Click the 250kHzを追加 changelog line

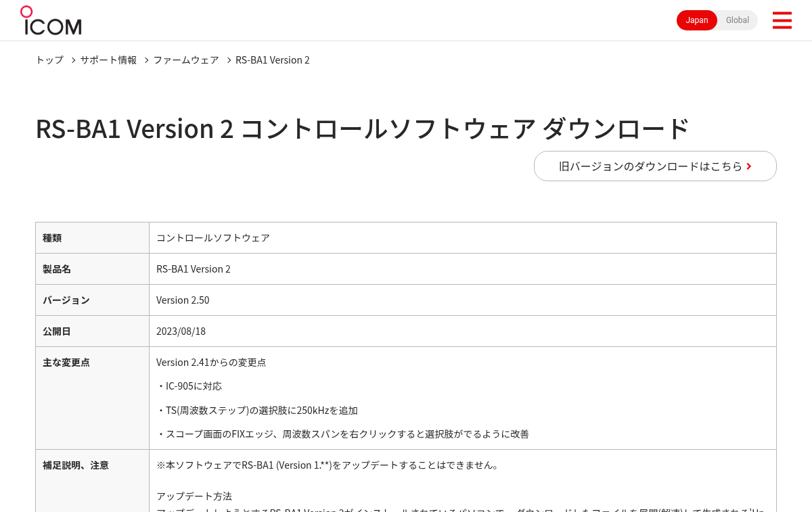click(x=257, y=411)
